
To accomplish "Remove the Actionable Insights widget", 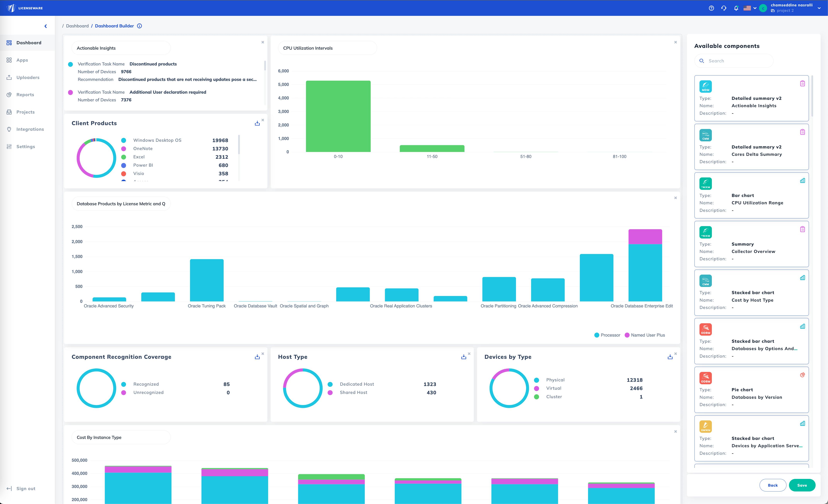I will (x=263, y=42).
